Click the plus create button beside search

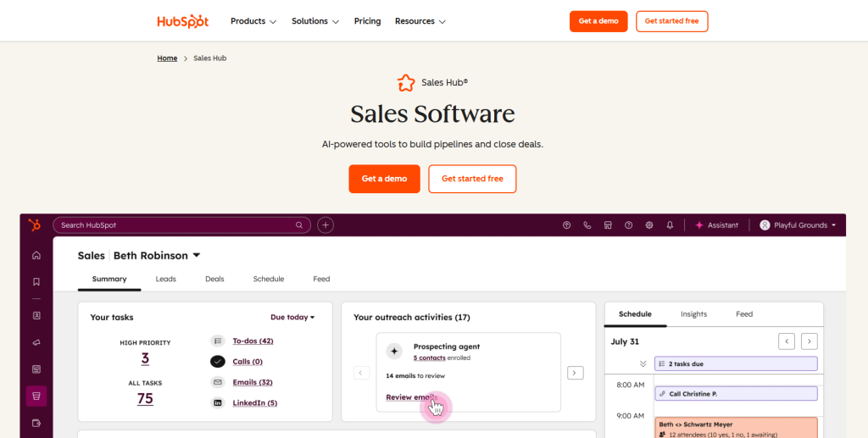pos(325,225)
